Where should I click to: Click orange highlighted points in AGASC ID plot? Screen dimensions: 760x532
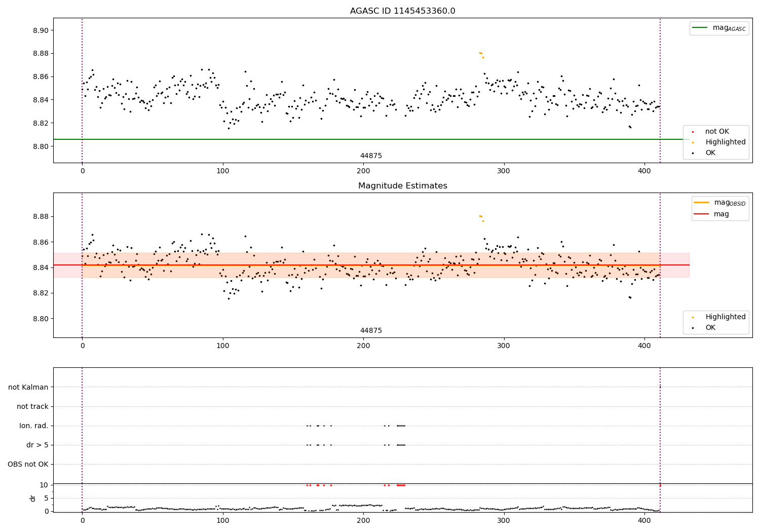[481, 54]
